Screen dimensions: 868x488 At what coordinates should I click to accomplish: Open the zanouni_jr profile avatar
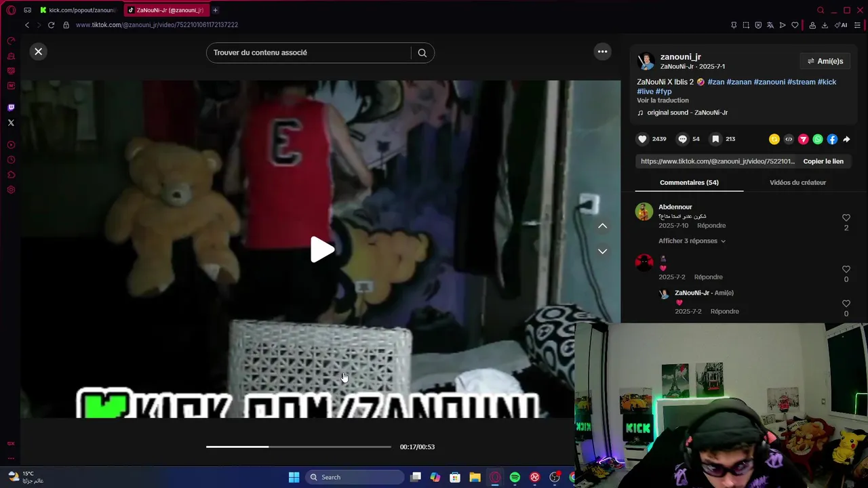(646, 61)
